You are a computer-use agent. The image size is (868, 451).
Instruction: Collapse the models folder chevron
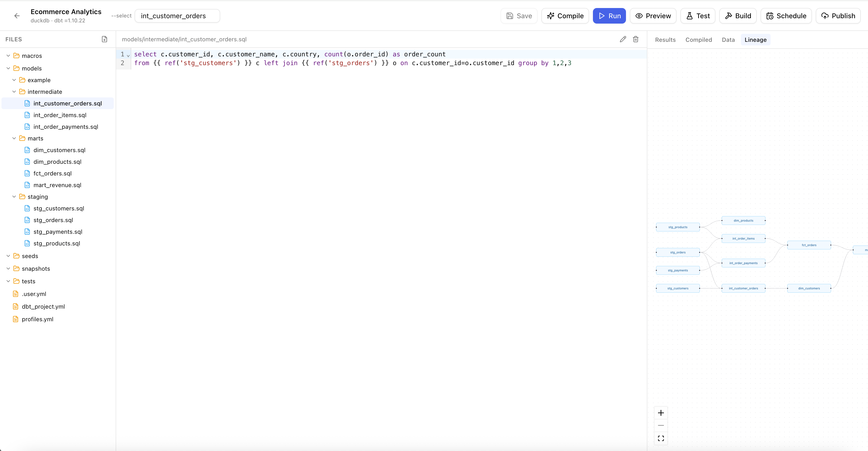[x=8, y=69]
